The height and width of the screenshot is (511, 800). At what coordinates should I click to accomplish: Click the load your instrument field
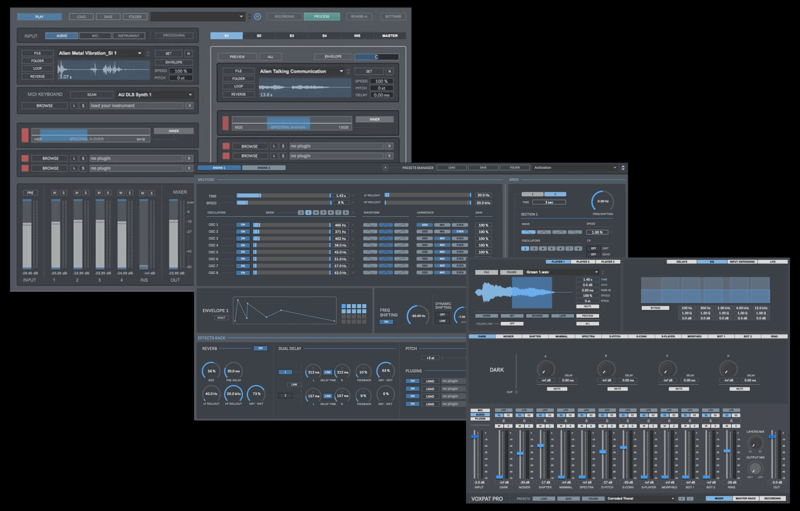tap(136, 106)
